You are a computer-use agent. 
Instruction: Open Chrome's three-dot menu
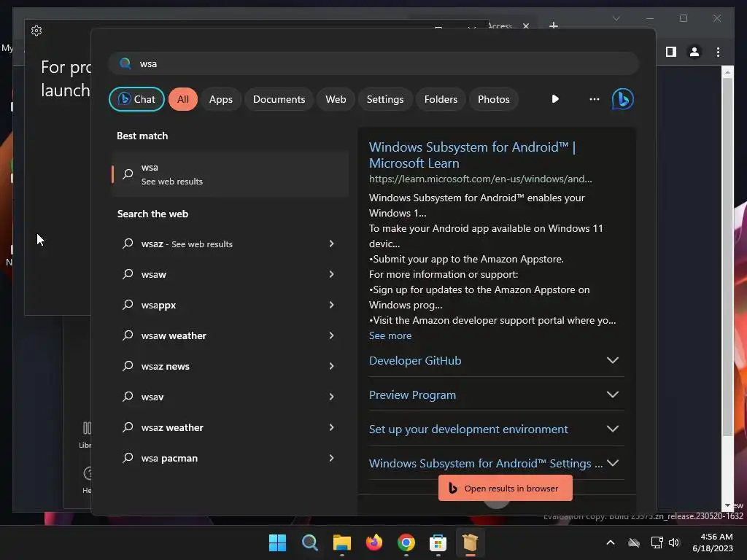click(718, 52)
